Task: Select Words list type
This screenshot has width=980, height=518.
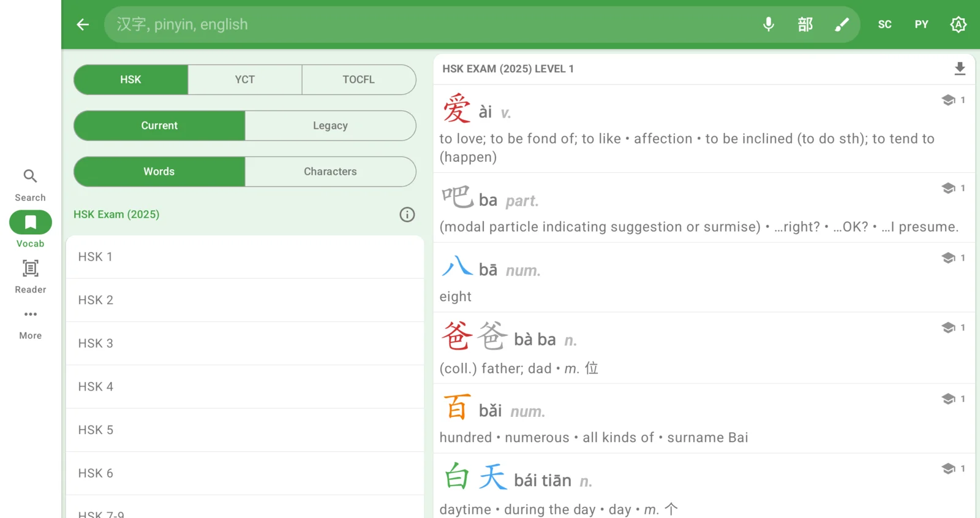Action: tap(159, 172)
